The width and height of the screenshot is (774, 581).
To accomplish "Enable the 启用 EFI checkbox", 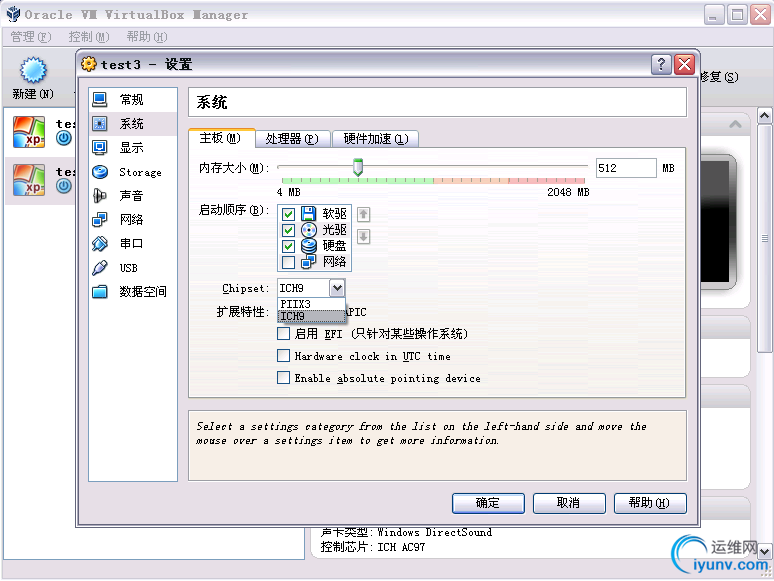I will [x=283, y=334].
